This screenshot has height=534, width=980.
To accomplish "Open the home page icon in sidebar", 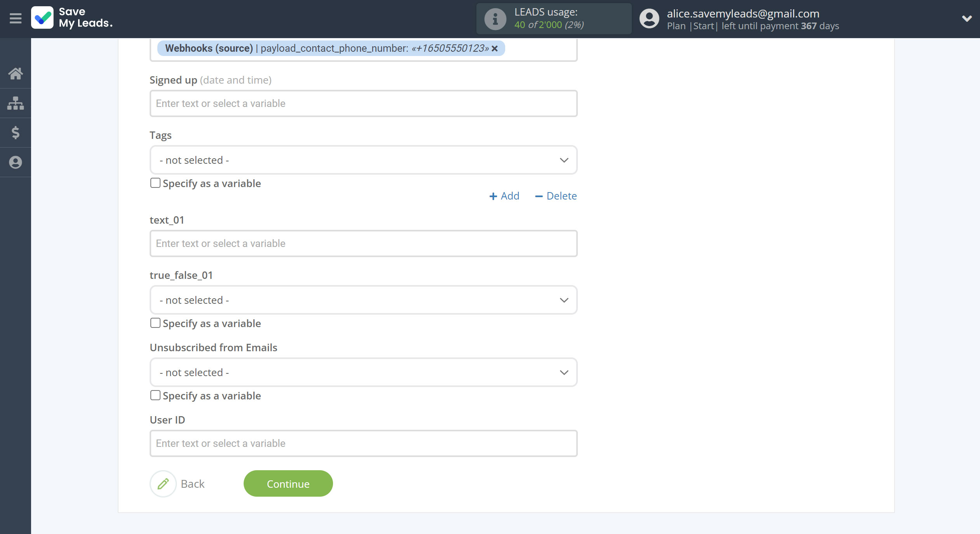I will click(x=16, y=74).
